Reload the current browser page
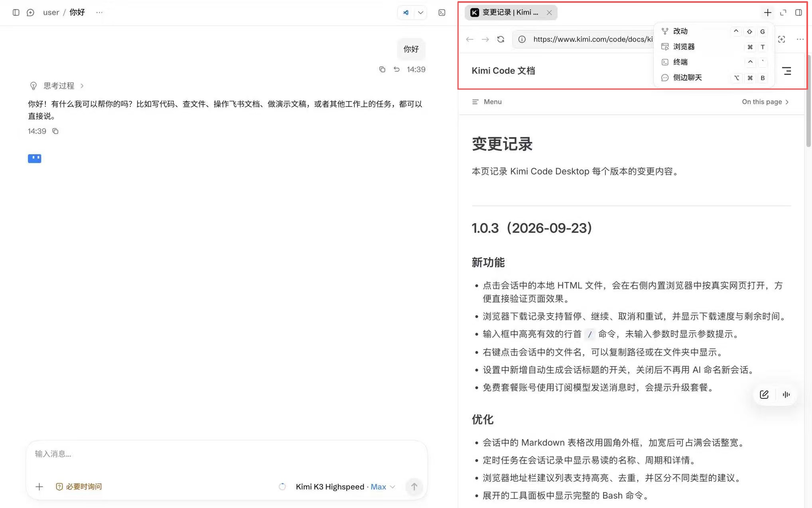 501,39
